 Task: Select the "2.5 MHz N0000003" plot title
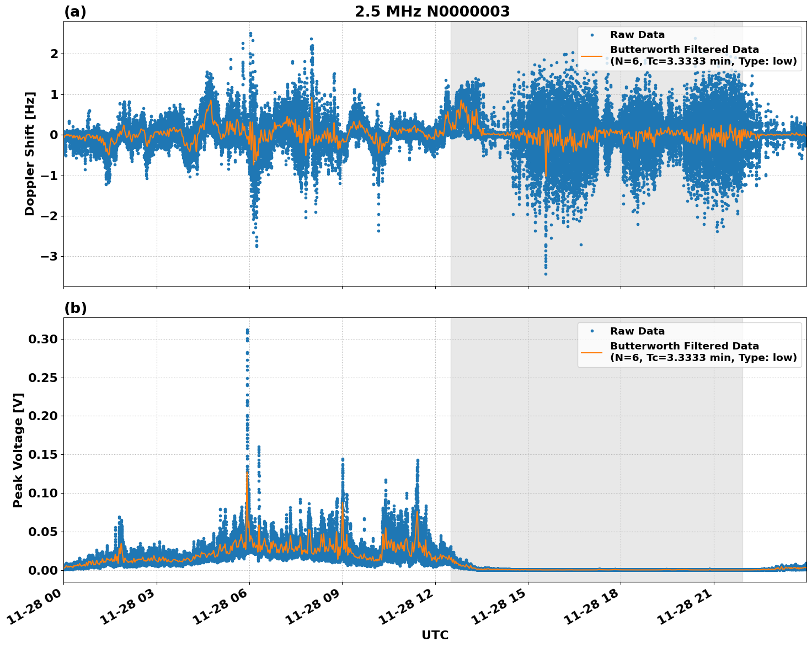432,12
